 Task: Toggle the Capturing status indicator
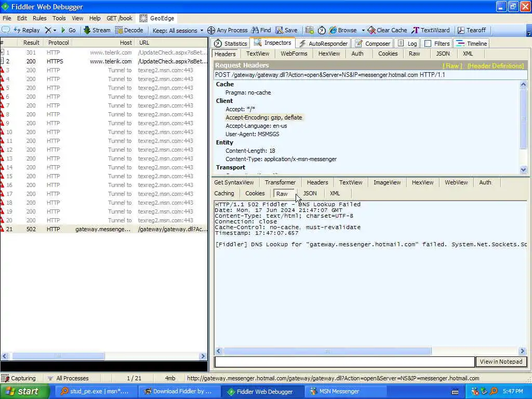pos(19,378)
